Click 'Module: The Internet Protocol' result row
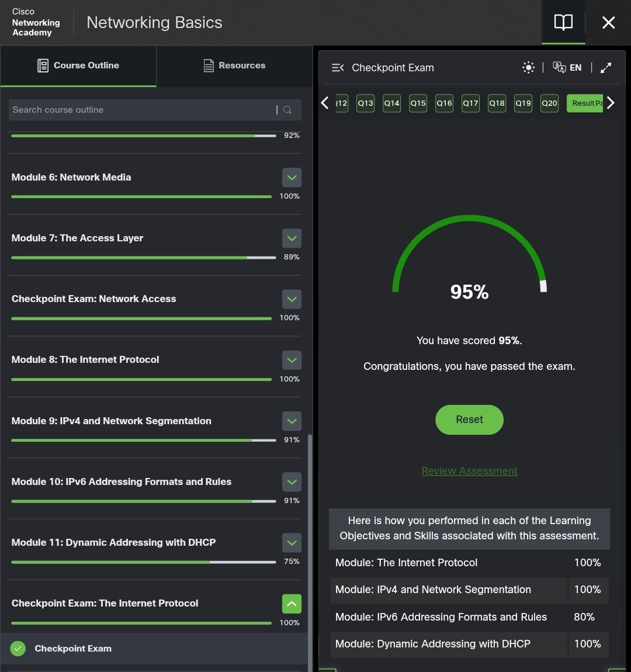 469,563
